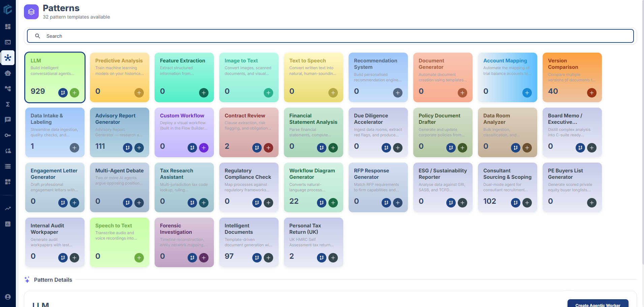
Task: Click the "32 pattern templates available" subtitle
Action: 76,17
